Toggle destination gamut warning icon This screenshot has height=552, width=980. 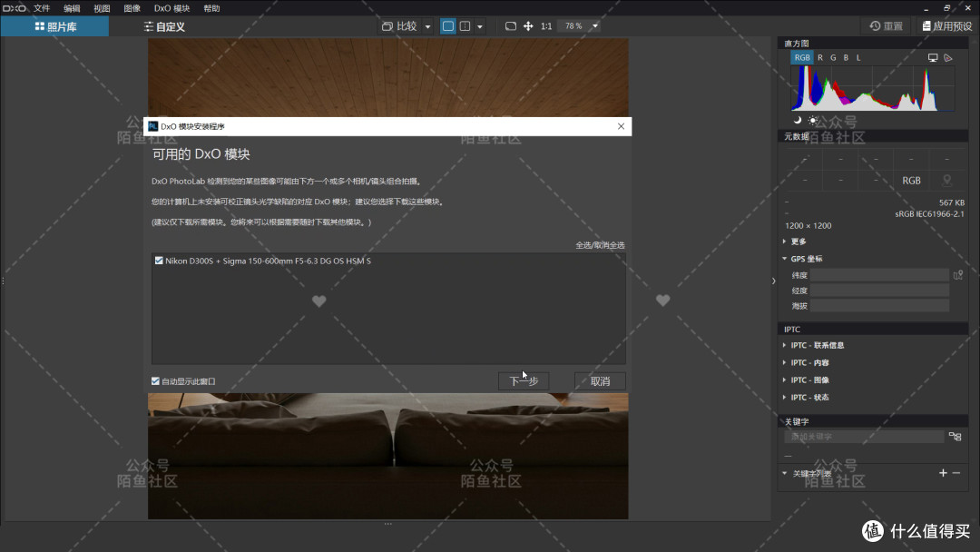pyautogui.click(x=948, y=57)
